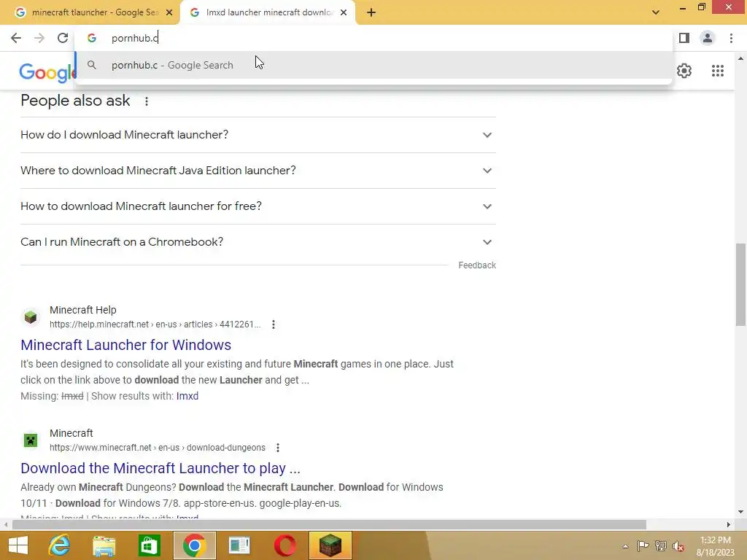Open File Explorer from the taskbar
Image resolution: width=747 pixels, height=560 pixels.
[x=104, y=545]
